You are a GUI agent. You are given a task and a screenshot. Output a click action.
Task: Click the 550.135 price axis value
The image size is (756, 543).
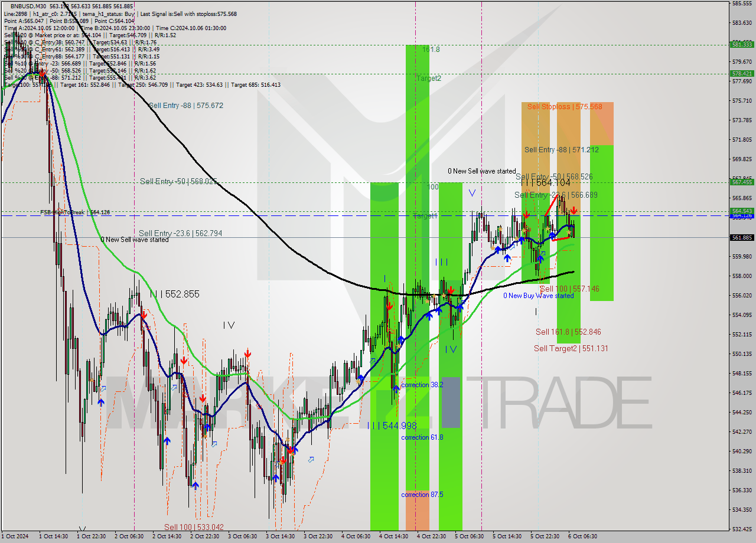[x=742, y=354]
